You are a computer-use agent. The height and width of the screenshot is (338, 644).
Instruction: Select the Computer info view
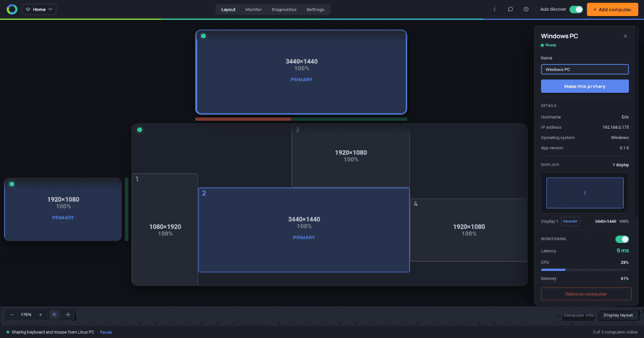579,315
